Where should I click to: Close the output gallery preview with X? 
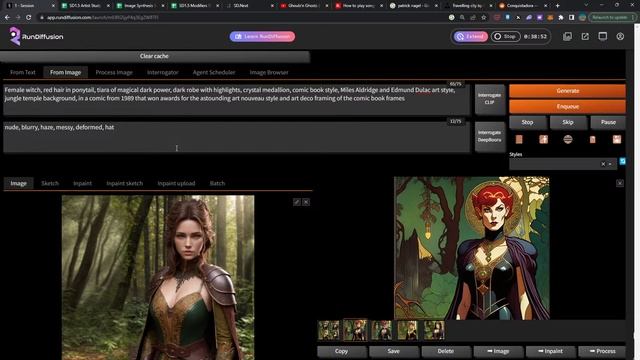coord(620,183)
